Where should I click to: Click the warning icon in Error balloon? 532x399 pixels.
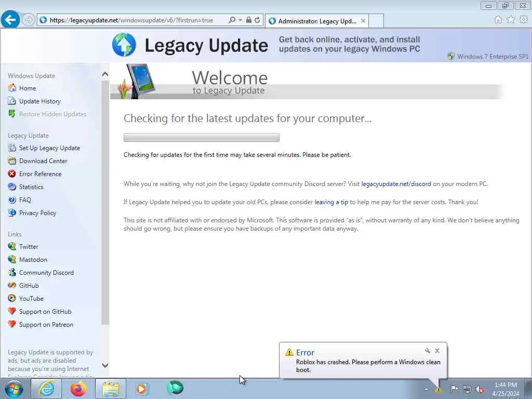click(289, 352)
